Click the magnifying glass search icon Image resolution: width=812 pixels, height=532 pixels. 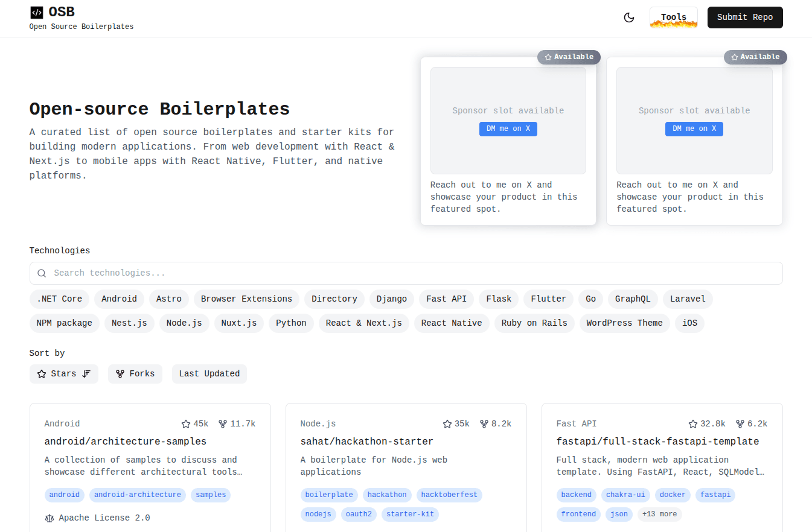coord(41,273)
